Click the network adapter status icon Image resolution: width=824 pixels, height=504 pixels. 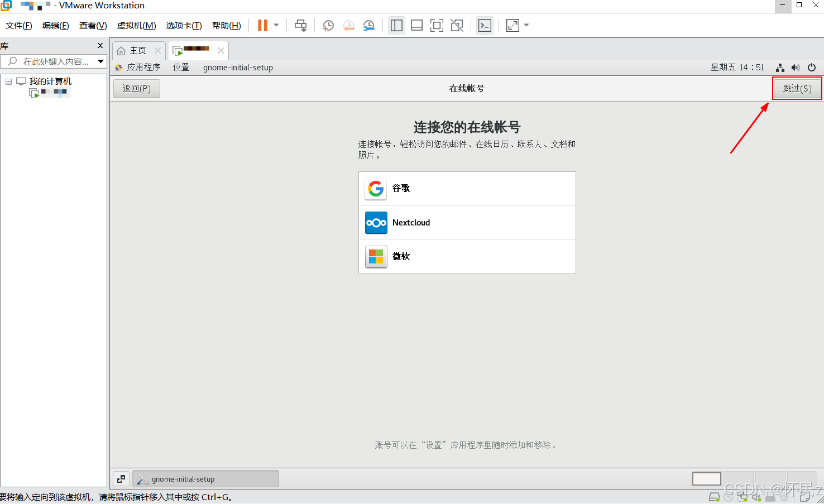tap(742, 497)
